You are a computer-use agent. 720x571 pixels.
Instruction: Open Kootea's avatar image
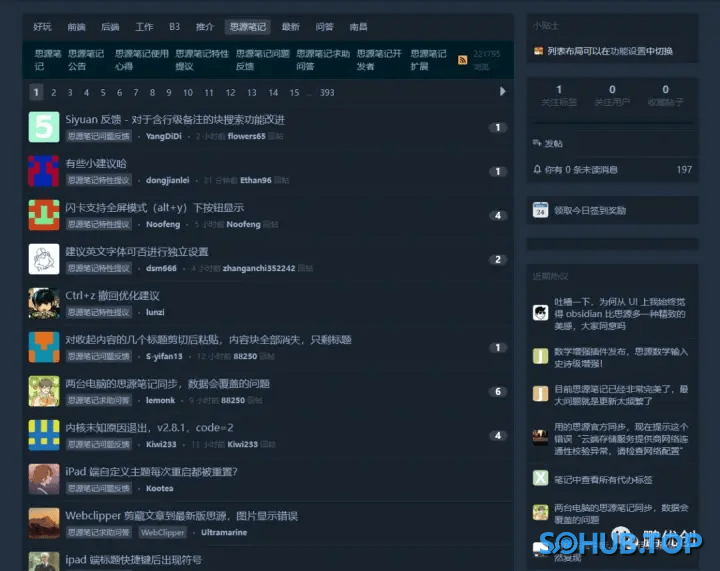pos(44,479)
